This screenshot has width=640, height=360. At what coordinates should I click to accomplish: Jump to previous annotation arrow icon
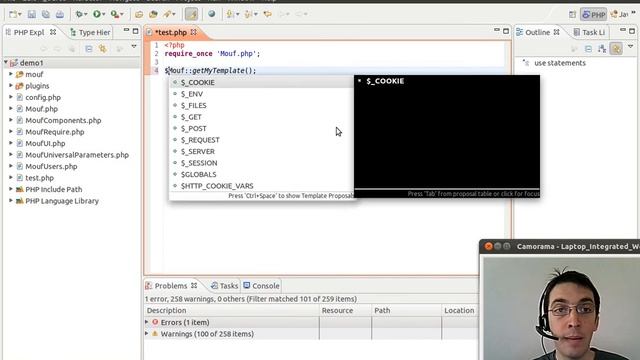(x=248, y=14)
